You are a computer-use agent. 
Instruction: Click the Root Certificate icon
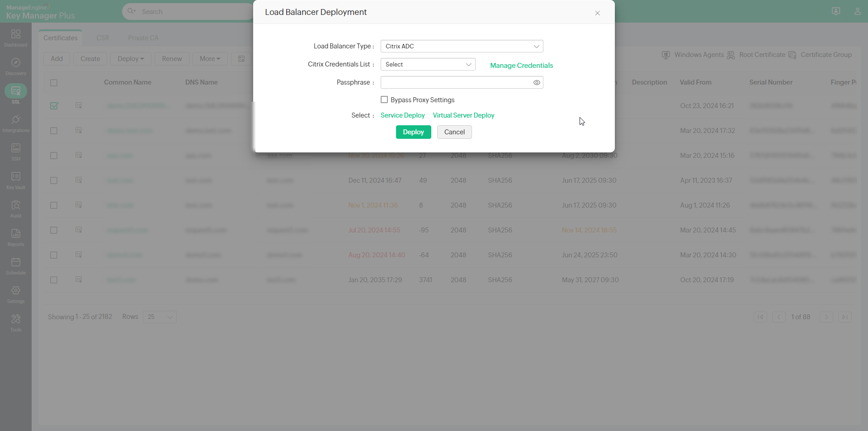point(731,55)
